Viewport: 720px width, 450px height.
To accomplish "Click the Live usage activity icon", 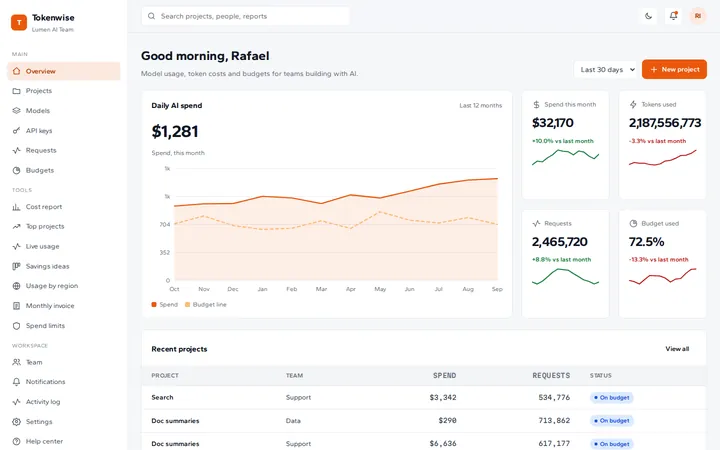I will (17, 246).
